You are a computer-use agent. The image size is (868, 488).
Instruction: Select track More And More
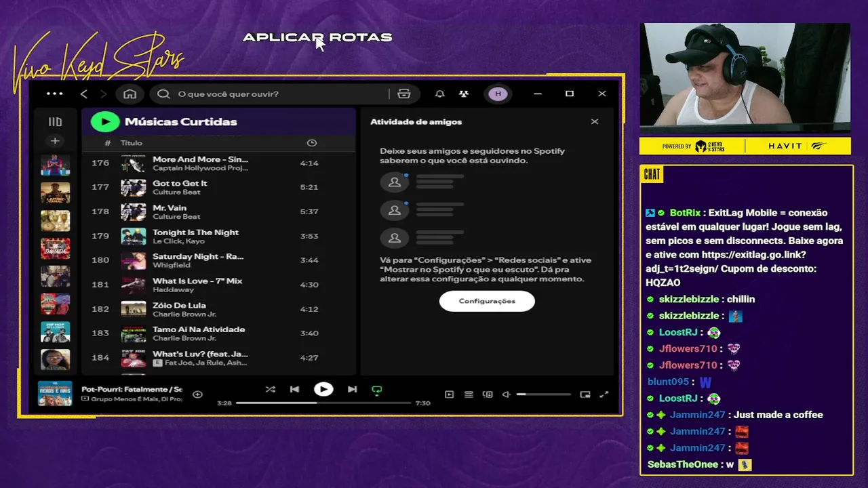218,163
